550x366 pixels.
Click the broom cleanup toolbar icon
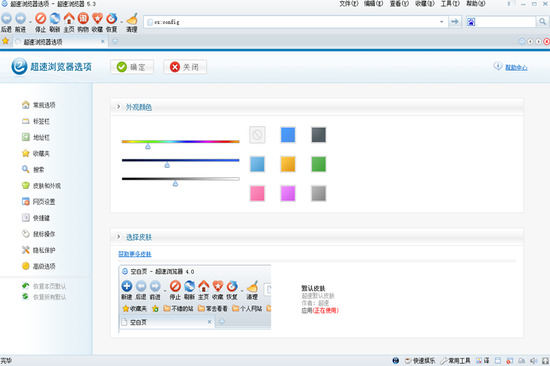click(132, 19)
